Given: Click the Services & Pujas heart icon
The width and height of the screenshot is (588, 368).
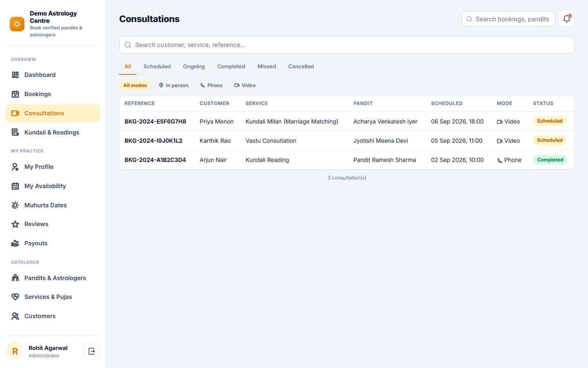Looking at the screenshot, I should coord(16,297).
